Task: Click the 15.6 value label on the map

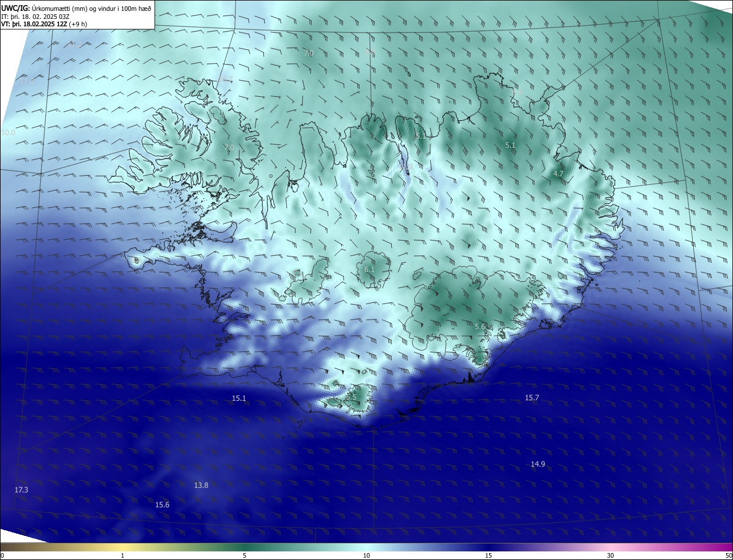Action: (x=162, y=504)
